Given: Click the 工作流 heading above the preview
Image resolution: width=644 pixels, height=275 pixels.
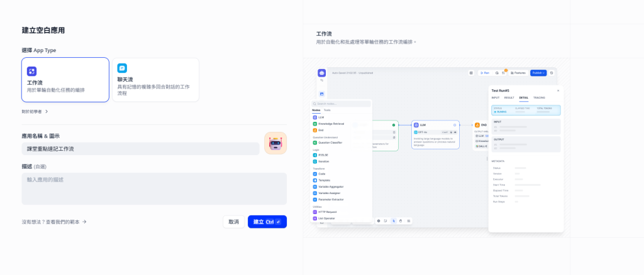Looking at the screenshot, I should [x=324, y=34].
